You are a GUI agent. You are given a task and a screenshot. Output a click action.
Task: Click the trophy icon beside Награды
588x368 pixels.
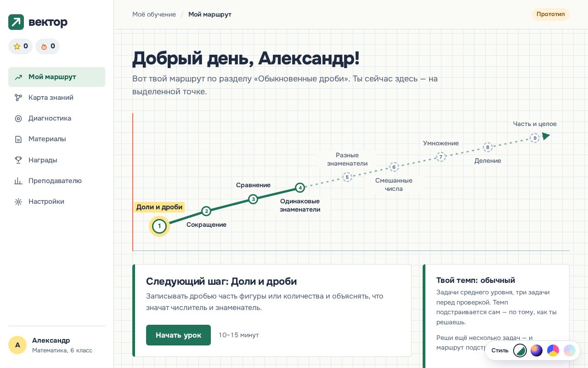coord(18,160)
